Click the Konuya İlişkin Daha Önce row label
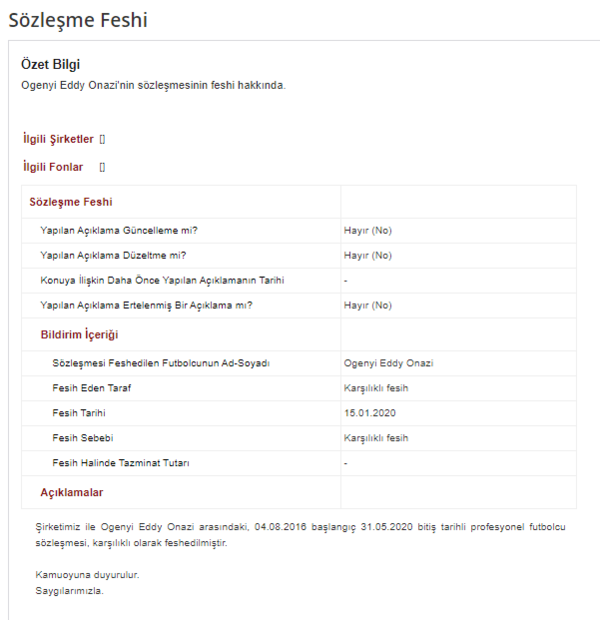Image resolution: width=600 pixels, height=620 pixels. click(x=162, y=280)
